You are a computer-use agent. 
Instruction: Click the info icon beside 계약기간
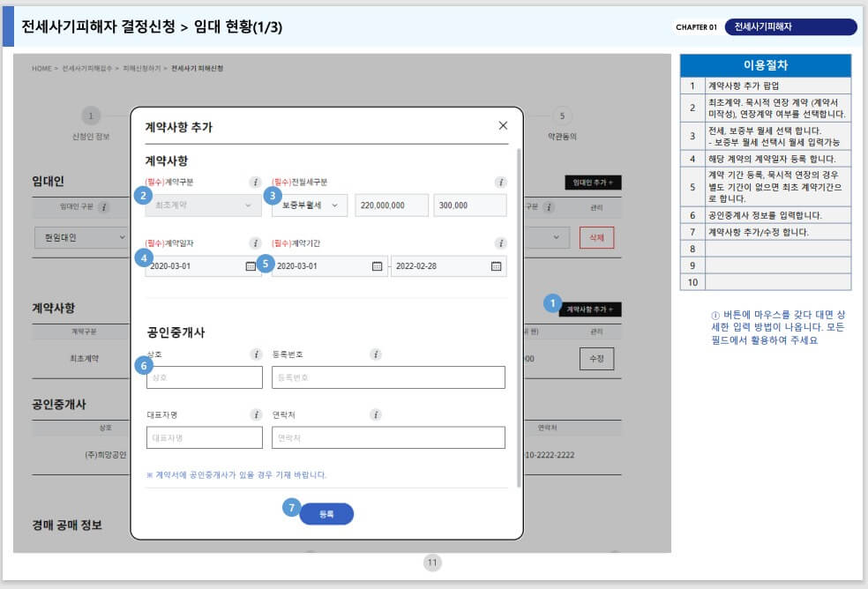coord(503,242)
